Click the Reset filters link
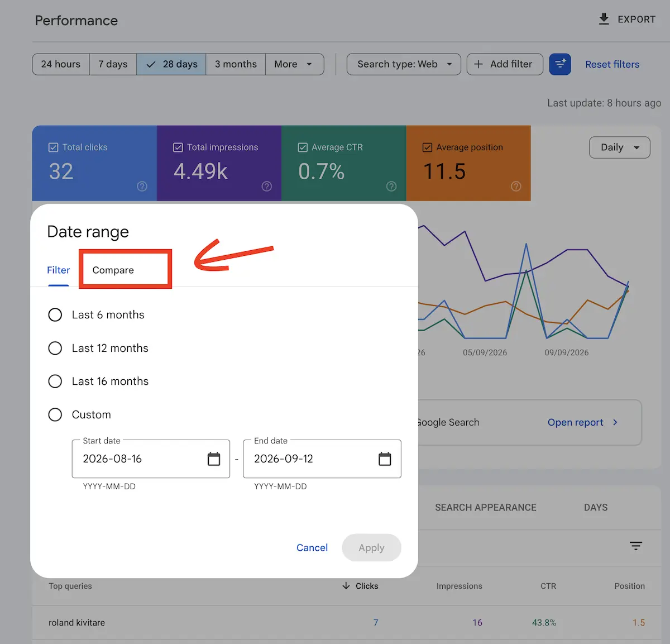Image resolution: width=670 pixels, height=644 pixels. point(612,64)
